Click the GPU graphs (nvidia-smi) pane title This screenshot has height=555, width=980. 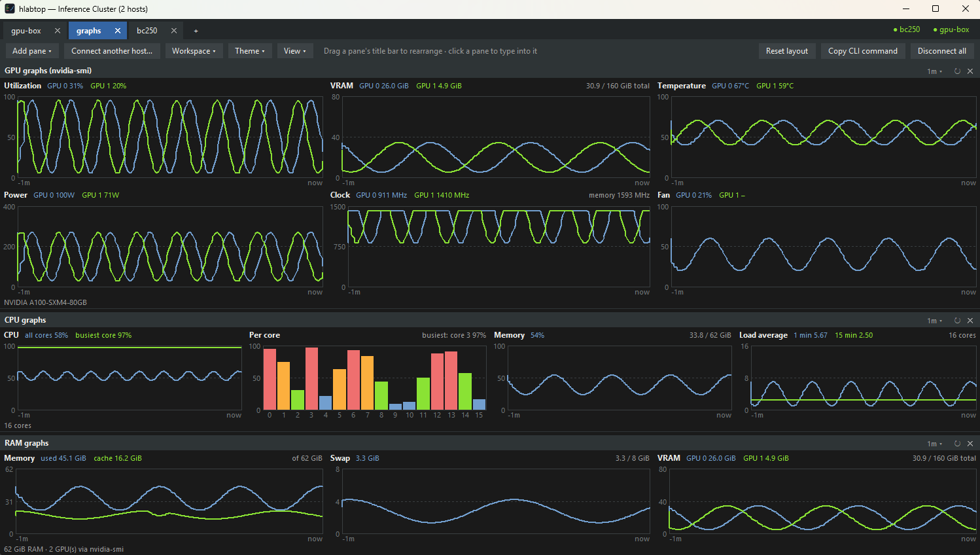coord(48,71)
